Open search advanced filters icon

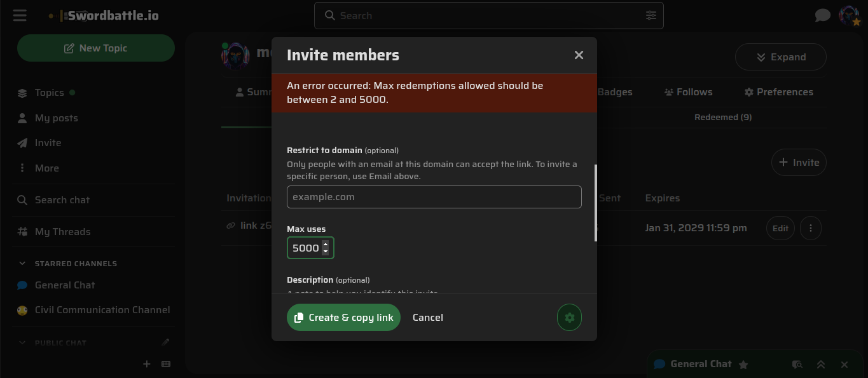pyautogui.click(x=651, y=15)
